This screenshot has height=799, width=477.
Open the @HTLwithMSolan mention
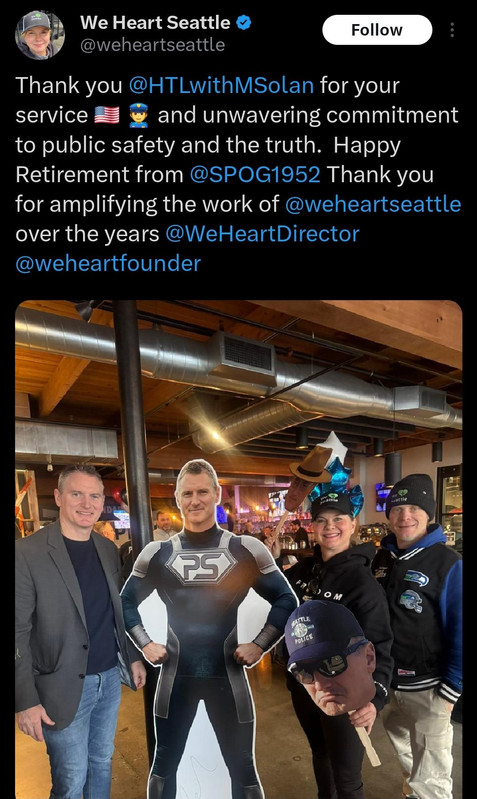[221, 85]
